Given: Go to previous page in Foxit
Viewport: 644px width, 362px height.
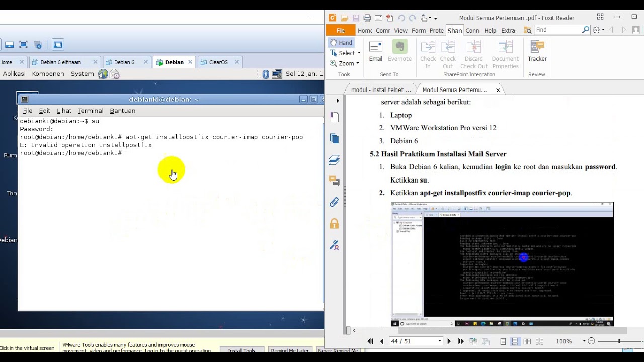Looking at the screenshot, I should [x=382, y=341].
